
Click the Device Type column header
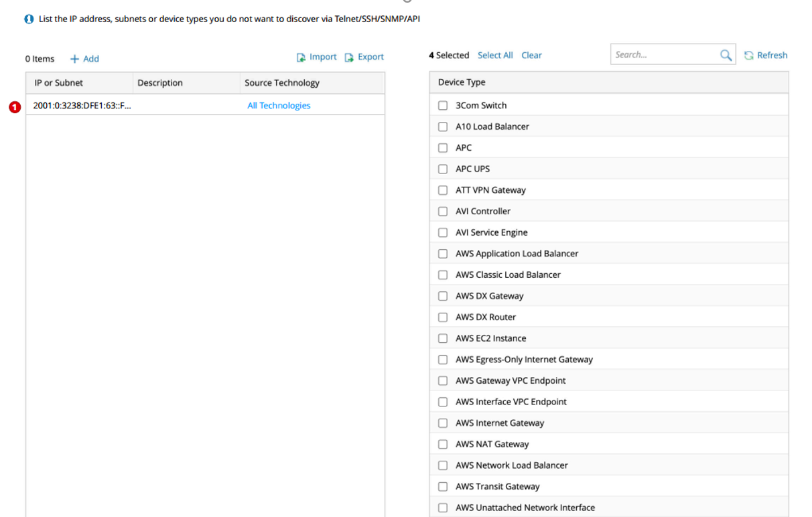coord(609,82)
